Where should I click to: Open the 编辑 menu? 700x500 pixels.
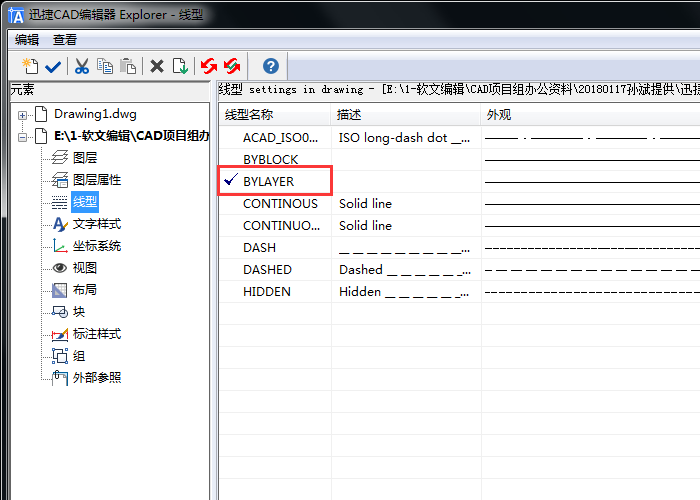click(27, 40)
